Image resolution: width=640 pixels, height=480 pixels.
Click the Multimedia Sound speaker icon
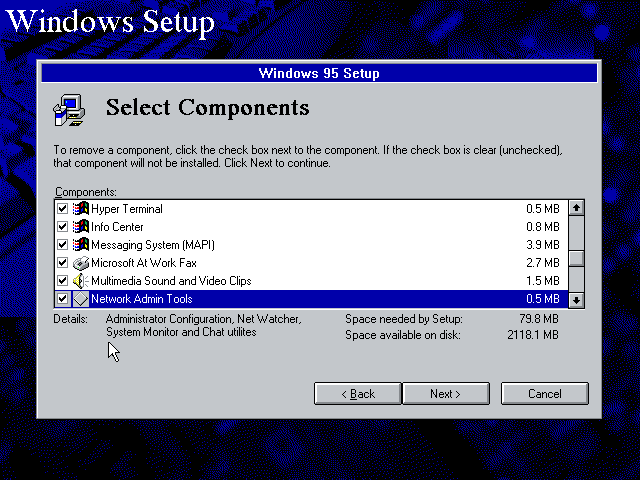pos(81,280)
